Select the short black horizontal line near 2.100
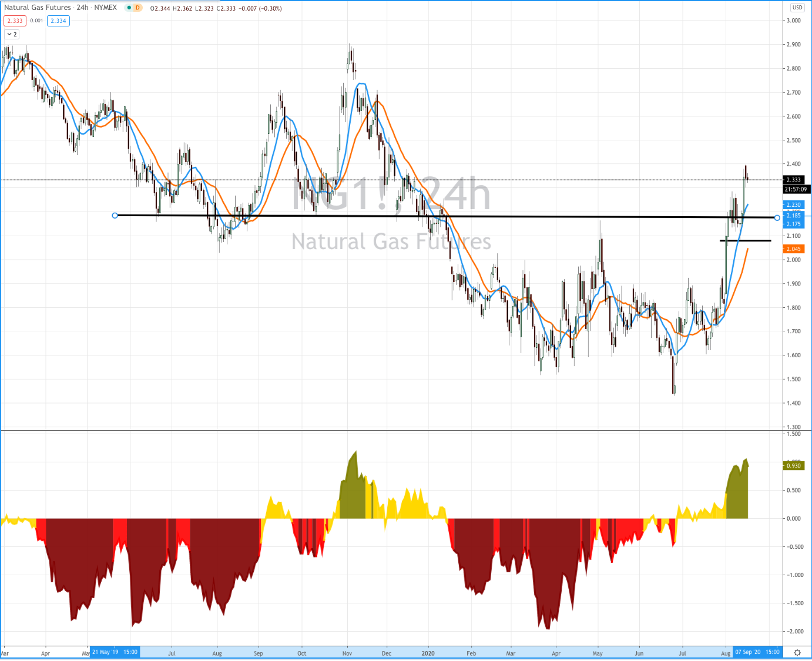This screenshot has width=812, height=661. tap(746, 240)
